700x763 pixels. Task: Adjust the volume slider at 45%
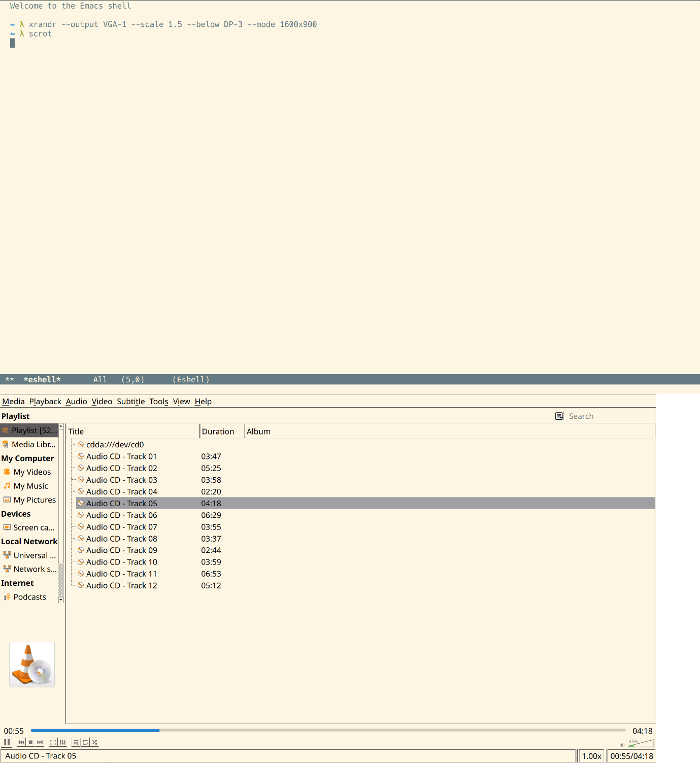pos(641,743)
